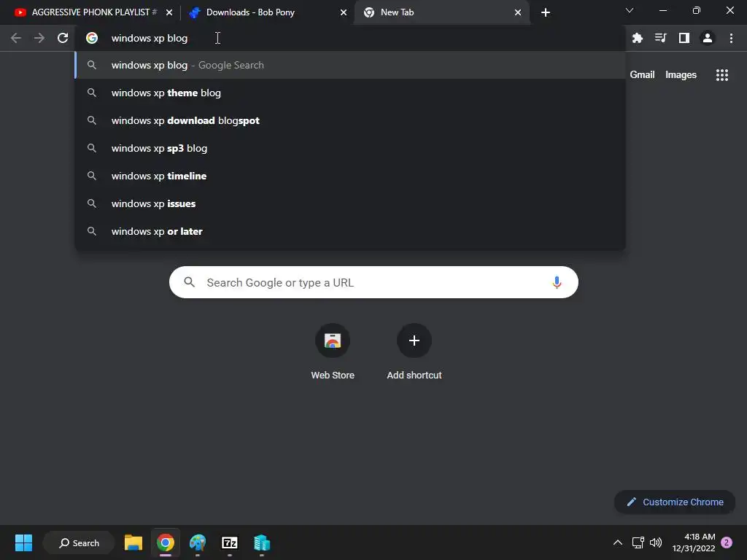
Task: Open the Gmail link
Action: [x=642, y=75]
